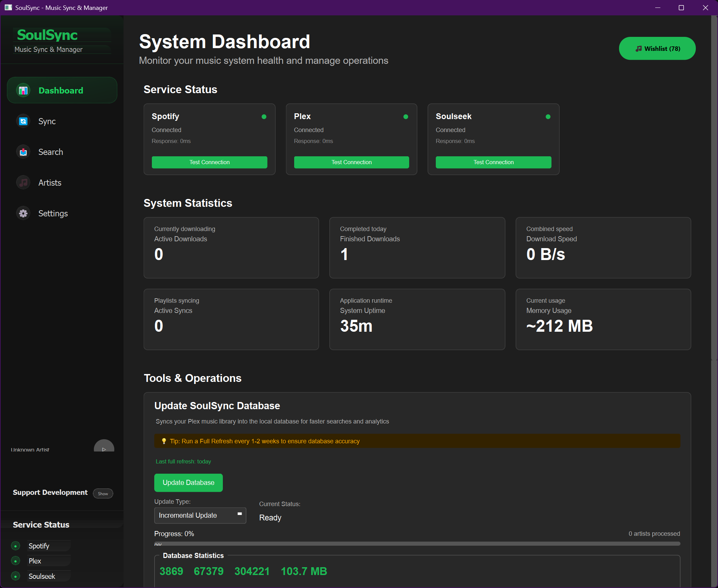Click the SoulSync logo in sidebar
Viewport: 718px width, 588px height.
[47, 35]
